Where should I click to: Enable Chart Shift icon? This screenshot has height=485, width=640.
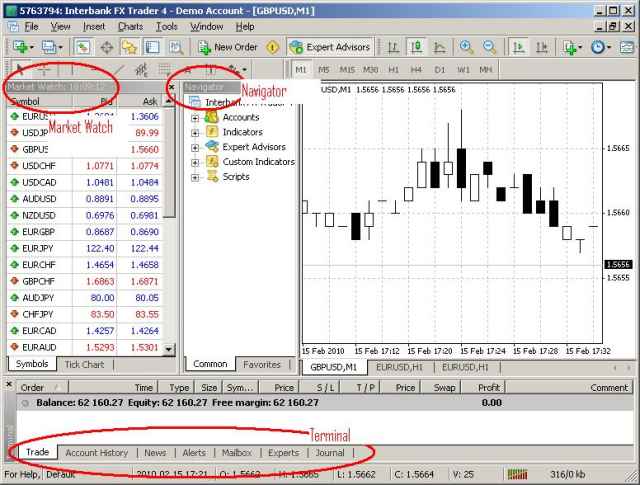(x=542, y=47)
